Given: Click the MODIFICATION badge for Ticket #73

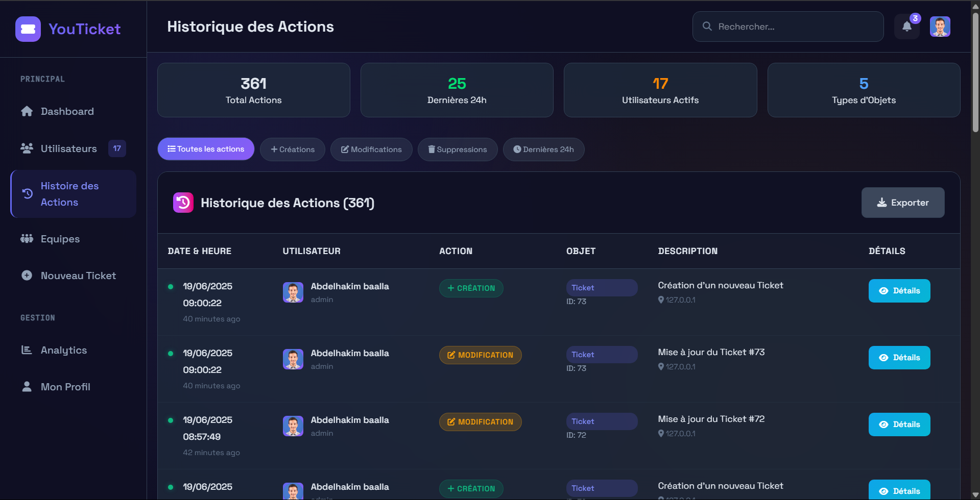Looking at the screenshot, I should click(481, 355).
